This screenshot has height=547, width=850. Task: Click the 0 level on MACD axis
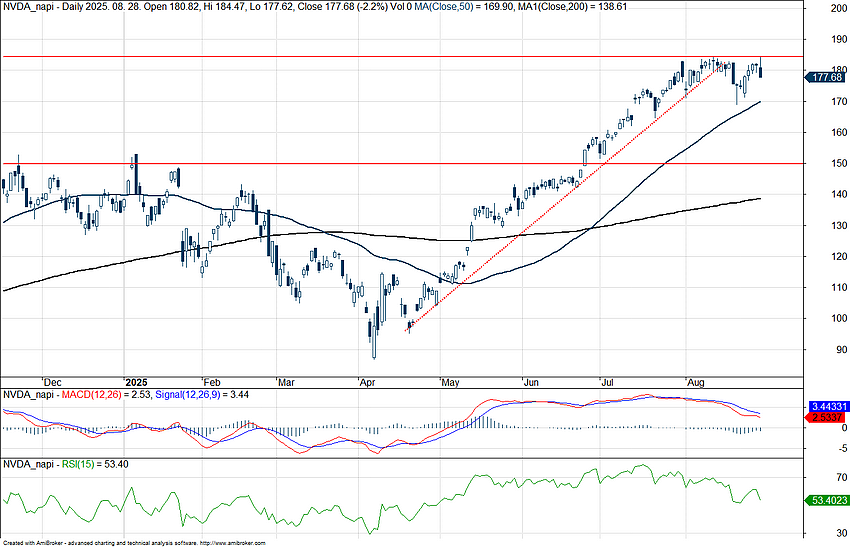[x=845, y=428]
